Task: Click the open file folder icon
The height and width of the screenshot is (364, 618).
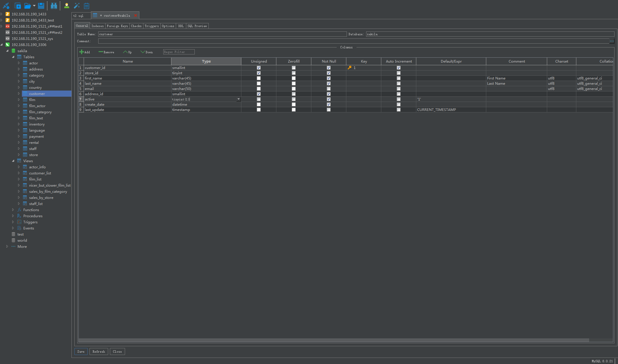Action: point(27,6)
